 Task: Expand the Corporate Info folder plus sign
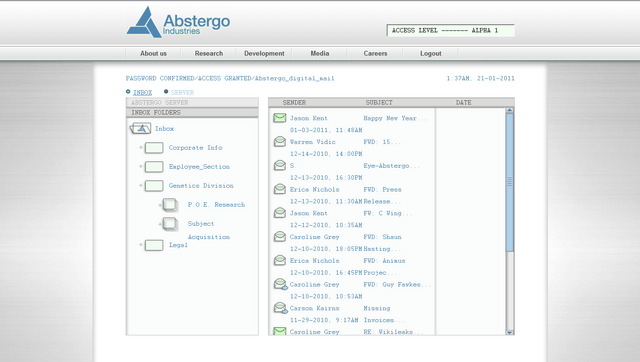click(141, 147)
